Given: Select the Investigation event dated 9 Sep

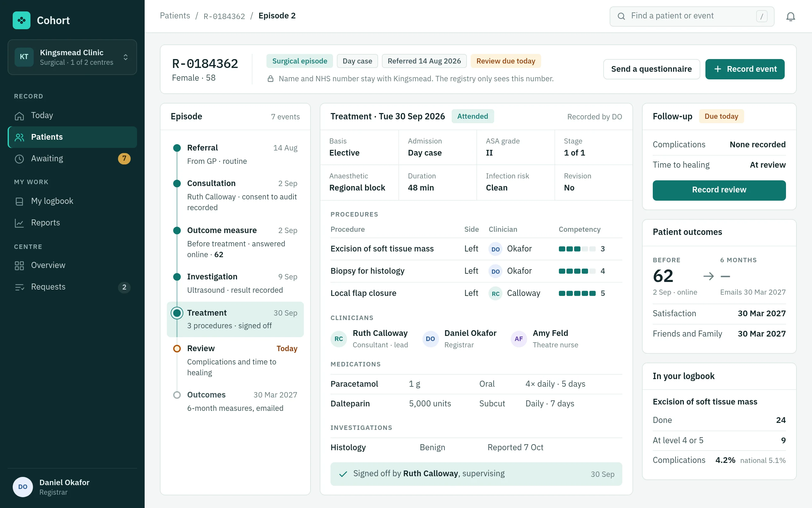Looking at the screenshot, I should coord(235,283).
